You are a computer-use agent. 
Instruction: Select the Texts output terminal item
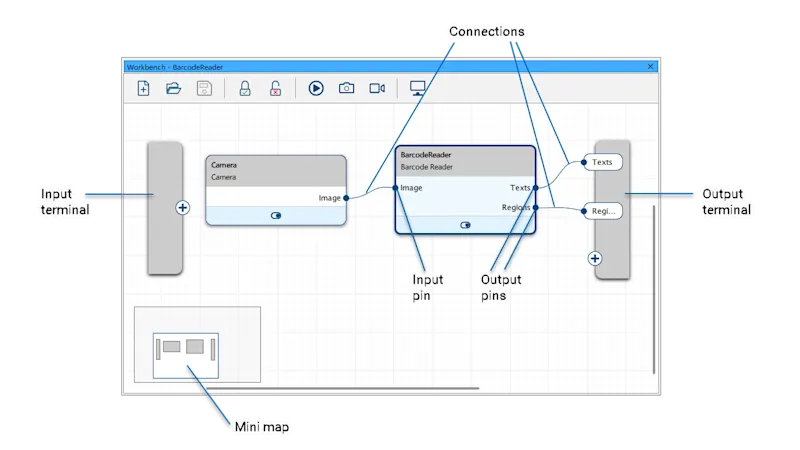click(x=603, y=162)
